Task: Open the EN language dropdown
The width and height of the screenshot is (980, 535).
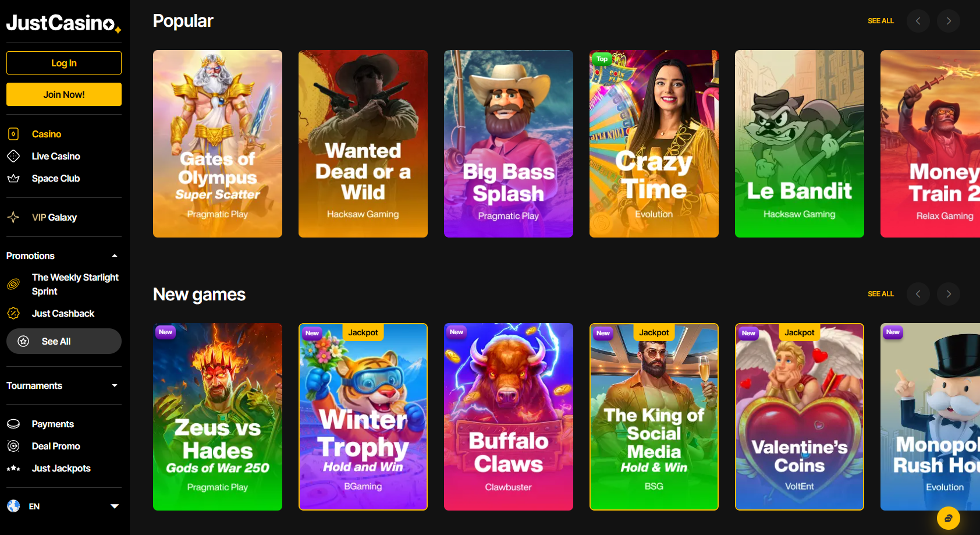Action: point(64,506)
